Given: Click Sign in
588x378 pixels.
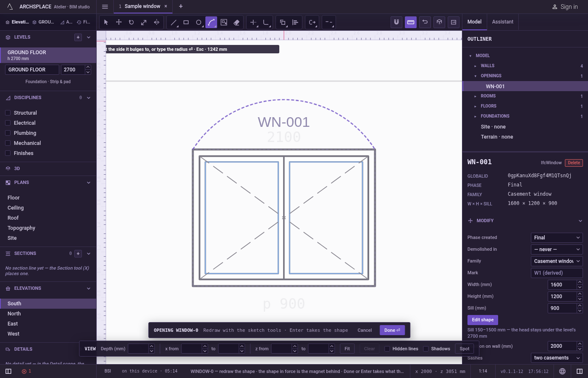Looking at the screenshot, I should (564, 7).
